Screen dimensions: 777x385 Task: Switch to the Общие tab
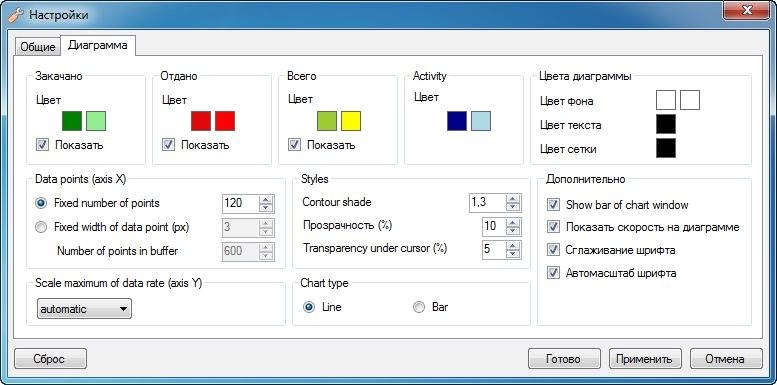click(38, 47)
